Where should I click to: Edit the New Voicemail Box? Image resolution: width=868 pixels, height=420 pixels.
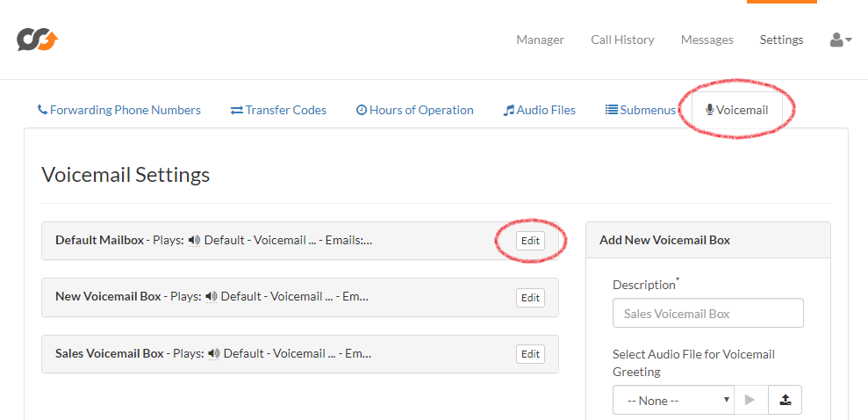pos(530,298)
